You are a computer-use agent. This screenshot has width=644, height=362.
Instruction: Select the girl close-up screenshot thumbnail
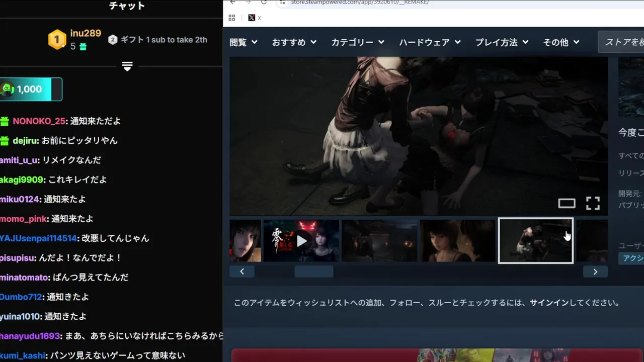(x=458, y=241)
